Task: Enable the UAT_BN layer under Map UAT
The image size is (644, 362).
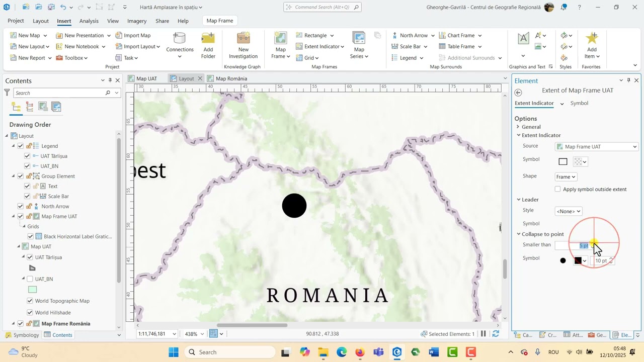Action: (30, 279)
